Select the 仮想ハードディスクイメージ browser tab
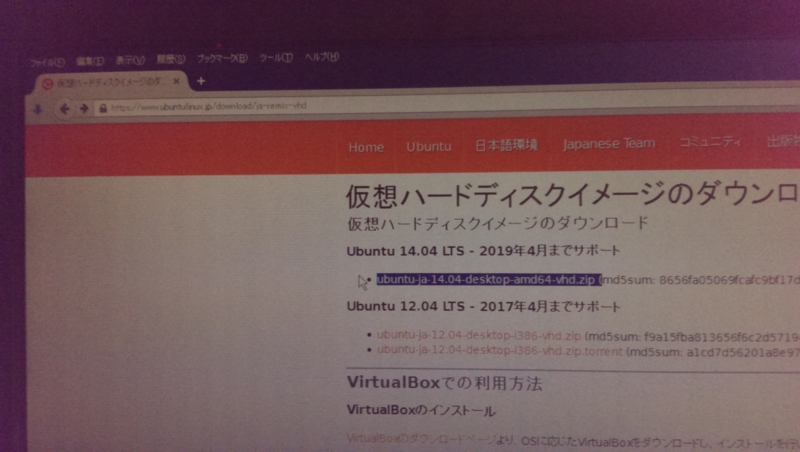800x452 pixels. (112, 83)
